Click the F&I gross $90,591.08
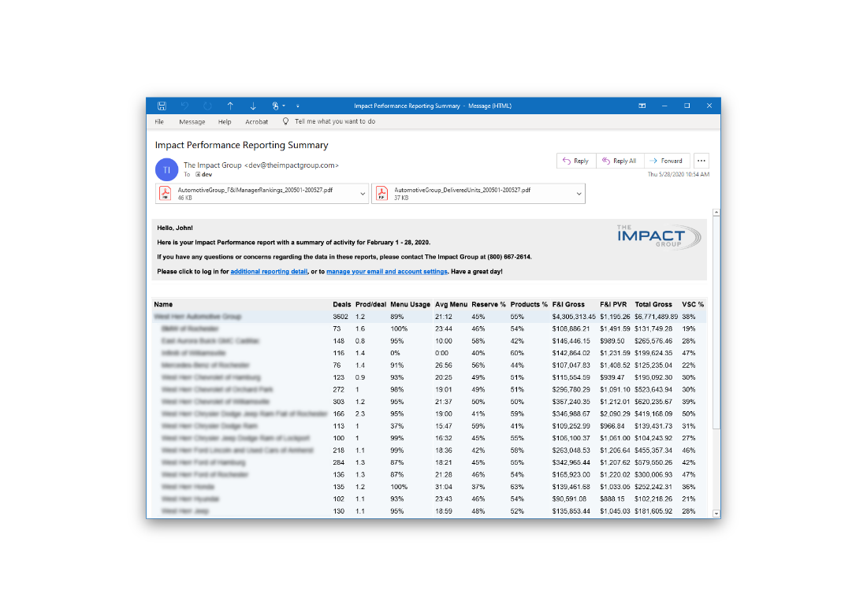The width and height of the screenshot is (867, 616). coord(570,499)
